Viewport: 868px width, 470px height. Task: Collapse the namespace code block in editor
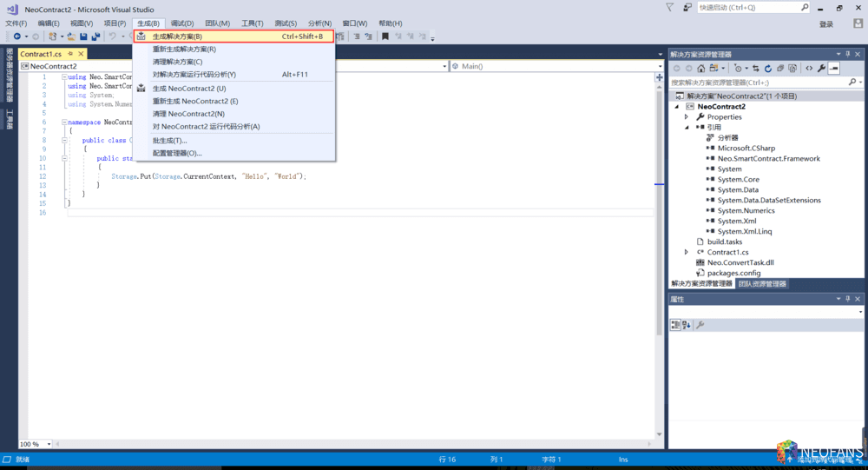(64, 122)
